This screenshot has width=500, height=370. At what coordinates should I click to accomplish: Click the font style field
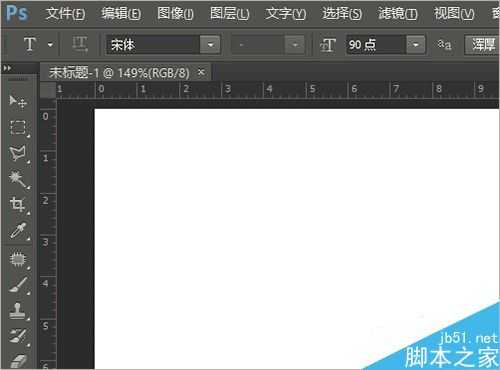pos(258,45)
